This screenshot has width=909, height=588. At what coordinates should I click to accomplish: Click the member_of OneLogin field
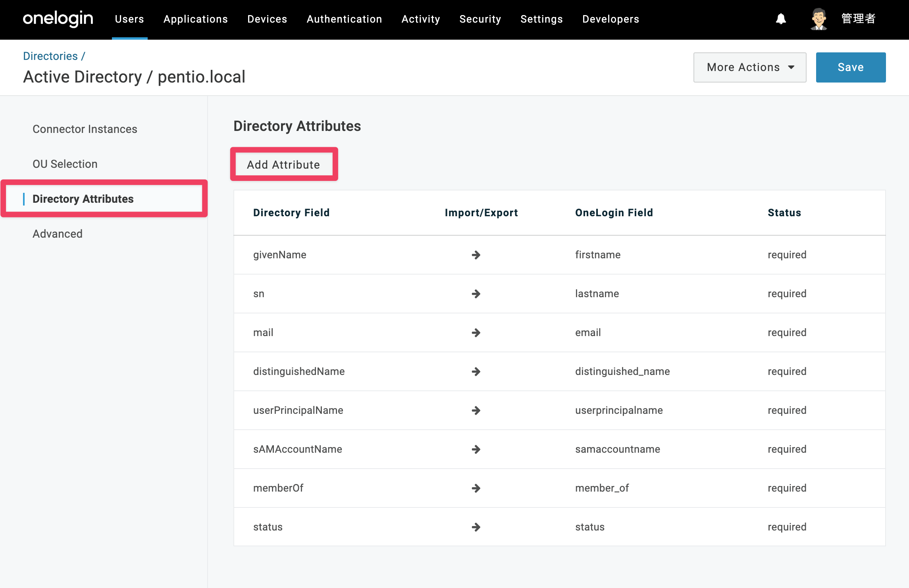[x=602, y=488]
